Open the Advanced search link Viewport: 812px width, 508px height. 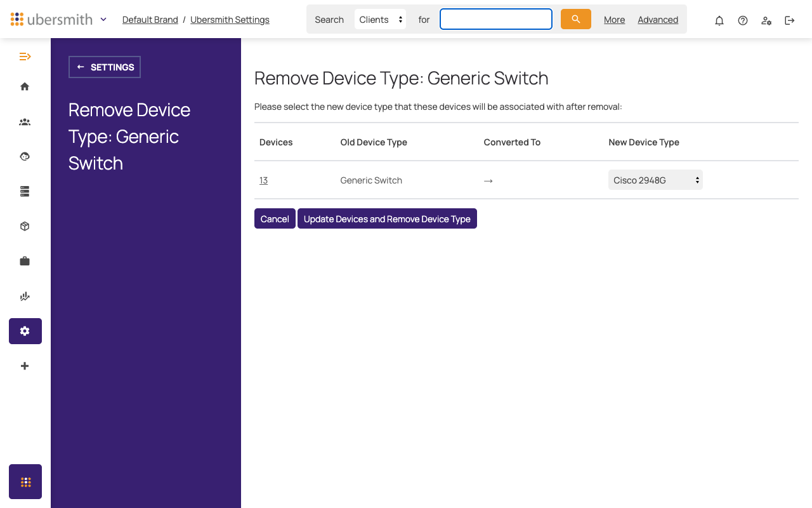coord(658,20)
